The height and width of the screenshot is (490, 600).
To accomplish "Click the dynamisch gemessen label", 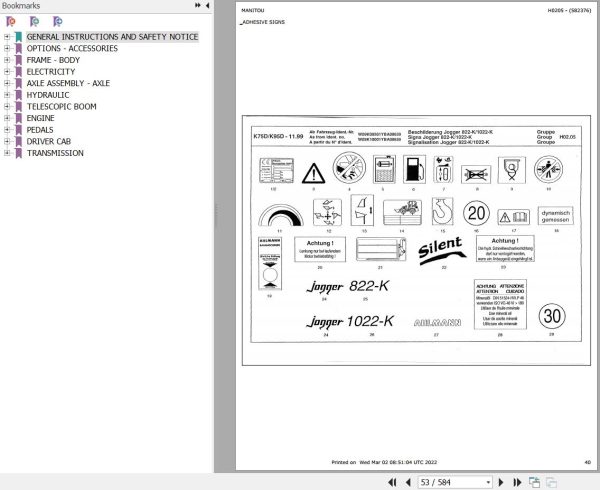I will pyautogui.click(x=556, y=216).
